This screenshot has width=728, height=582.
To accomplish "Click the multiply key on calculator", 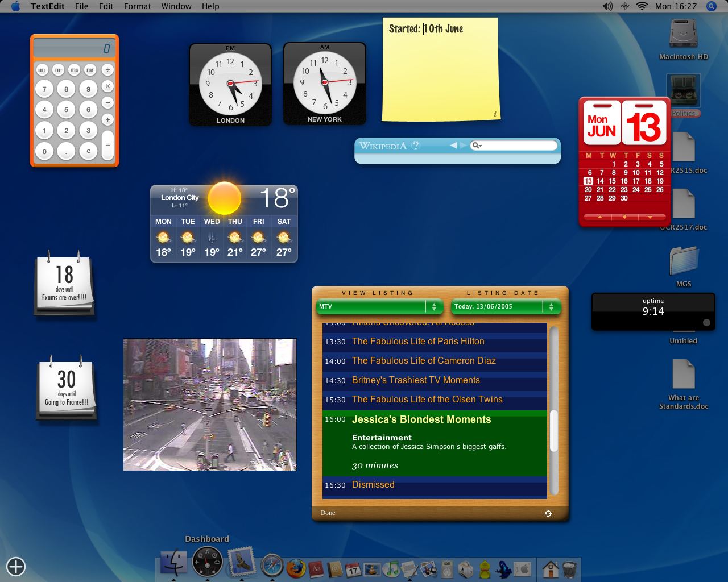I will (x=107, y=86).
